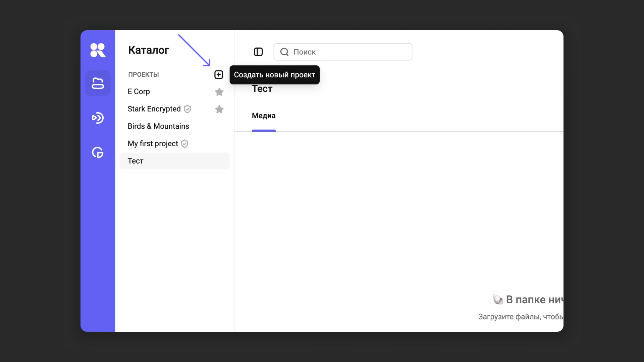644x362 pixels.
Task: Click the app logo in the sidebar
Action: [x=98, y=50]
